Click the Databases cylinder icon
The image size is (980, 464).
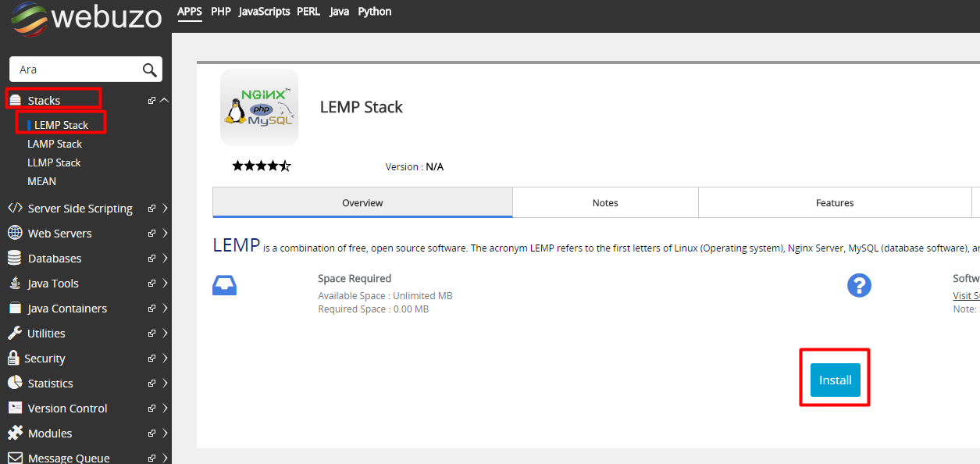click(x=14, y=258)
